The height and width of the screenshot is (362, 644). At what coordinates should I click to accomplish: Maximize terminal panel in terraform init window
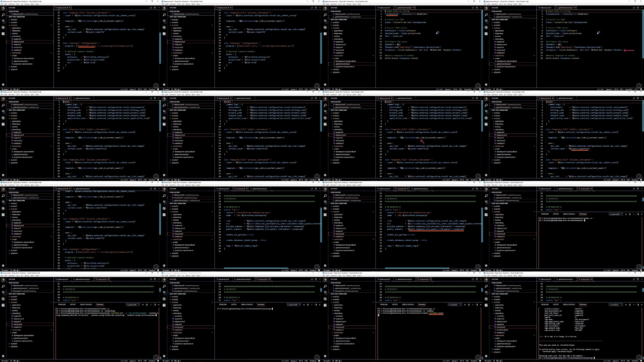[x=151, y=304]
